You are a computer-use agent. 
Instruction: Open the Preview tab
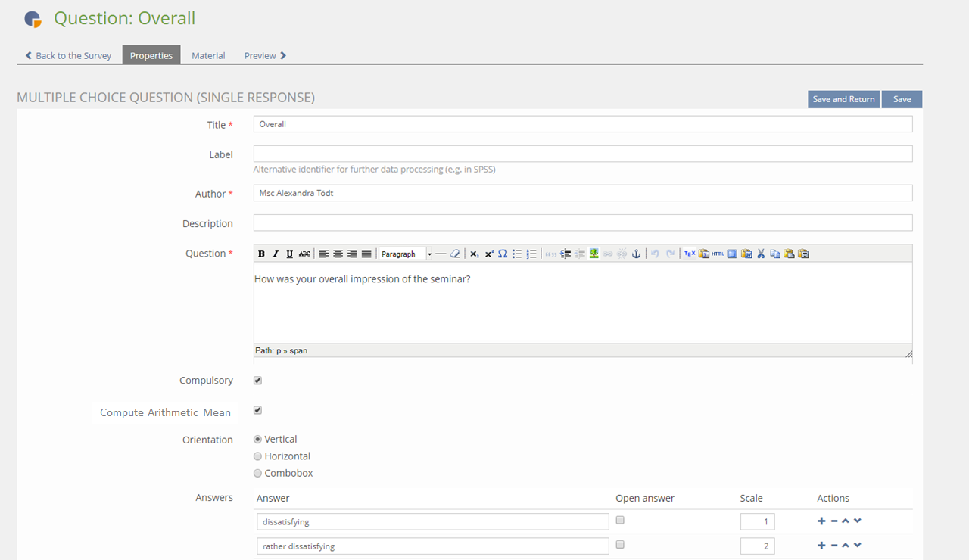coord(265,55)
